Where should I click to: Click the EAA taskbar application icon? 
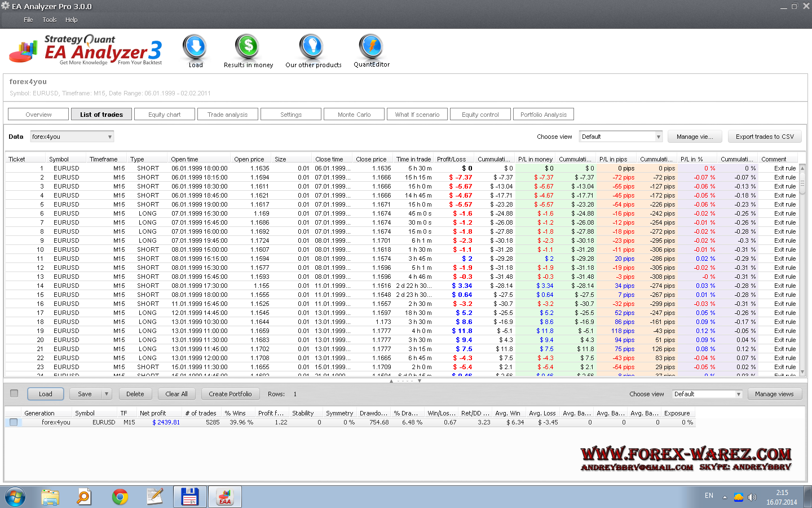pos(225,497)
